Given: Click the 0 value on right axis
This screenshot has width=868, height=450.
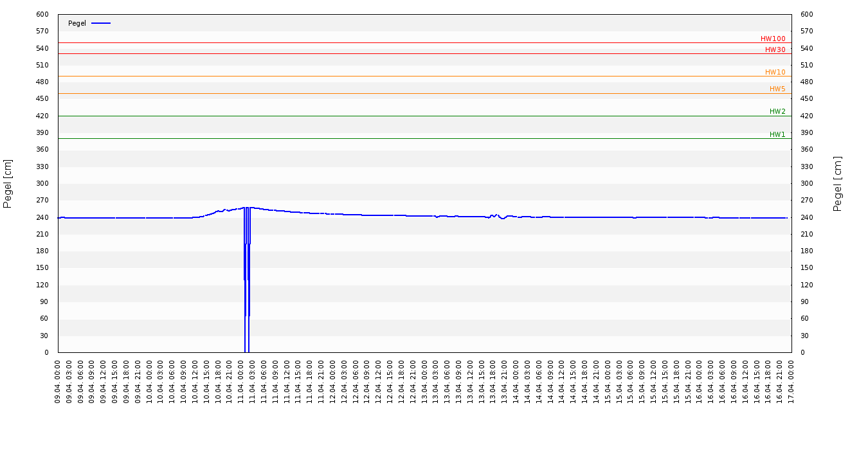Looking at the screenshot, I should [x=802, y=352].
